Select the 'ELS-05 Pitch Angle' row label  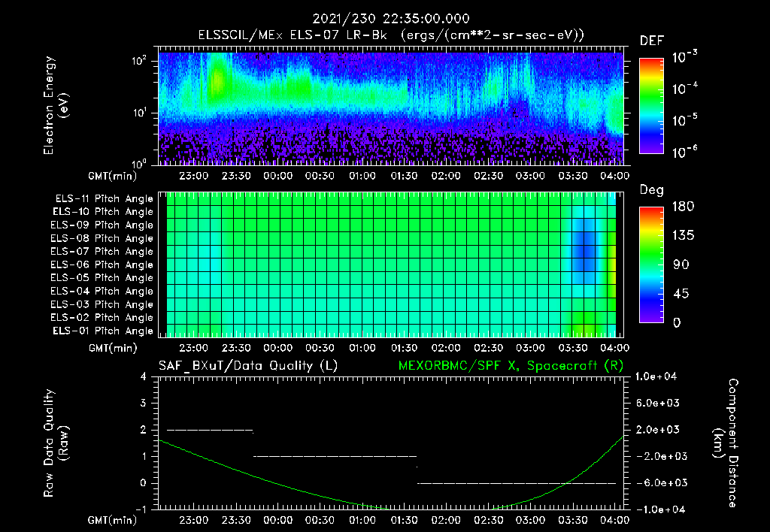[102, 278]
